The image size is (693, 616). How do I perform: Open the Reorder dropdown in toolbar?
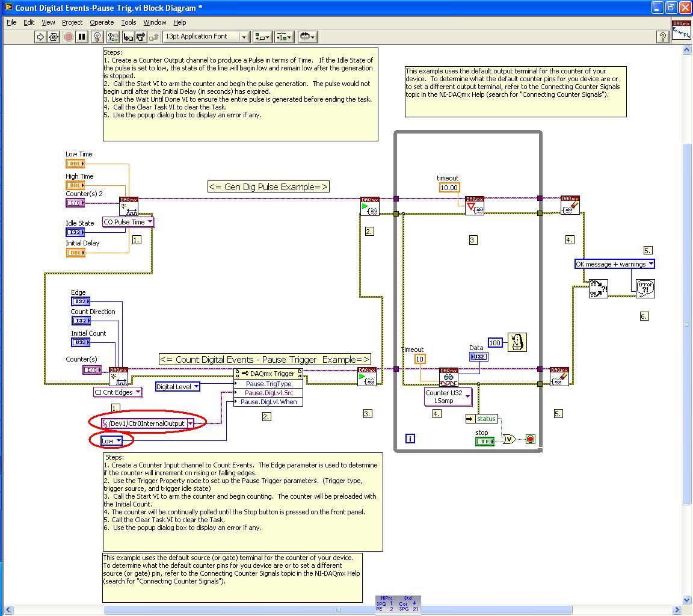pyautogui.click(x=307, y=37)
